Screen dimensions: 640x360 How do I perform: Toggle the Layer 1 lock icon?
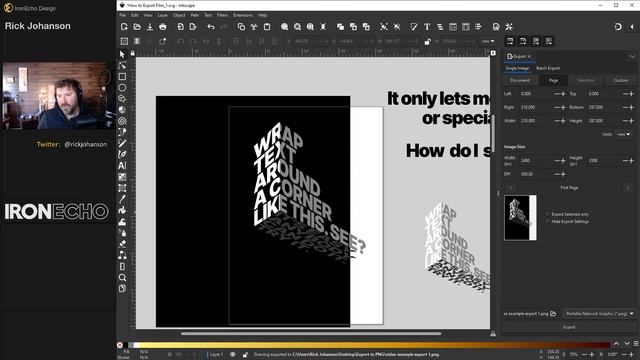point(245,355)
